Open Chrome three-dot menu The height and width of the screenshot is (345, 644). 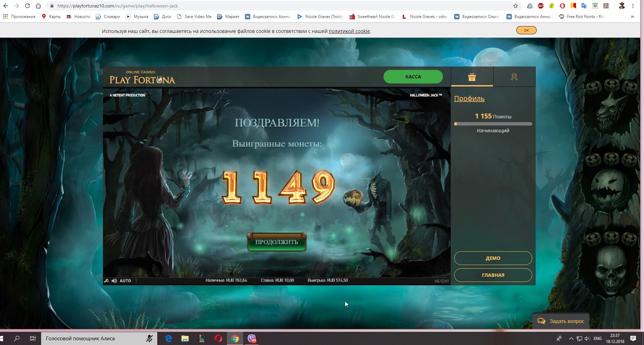pyautogui.click(x=633, y=6)
